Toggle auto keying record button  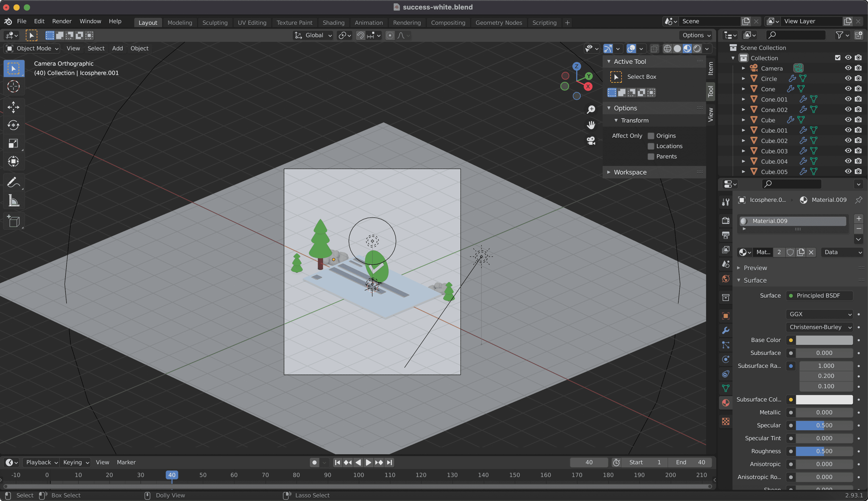pyautogui.click(x=314, y=463)
